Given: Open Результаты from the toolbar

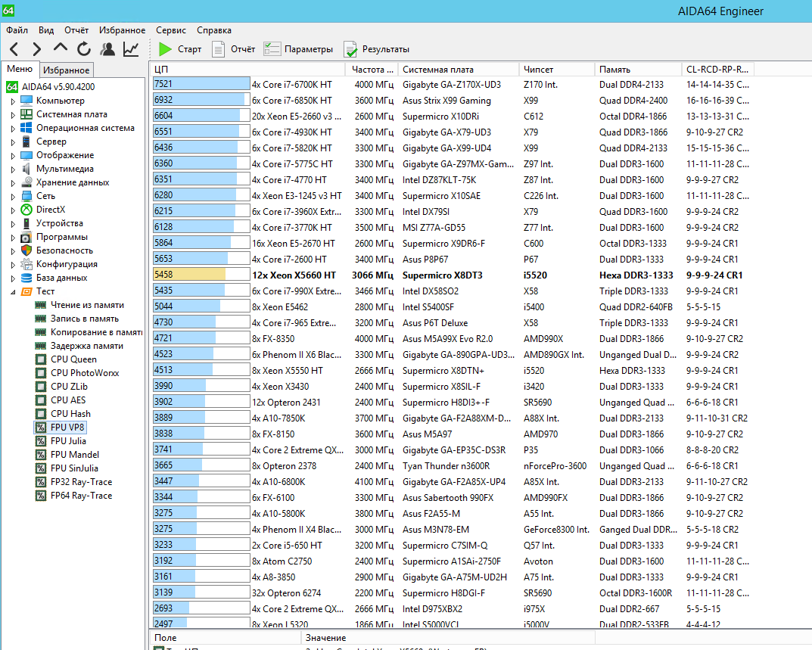Looking at the screenshot, I should (x=376, y=49).
